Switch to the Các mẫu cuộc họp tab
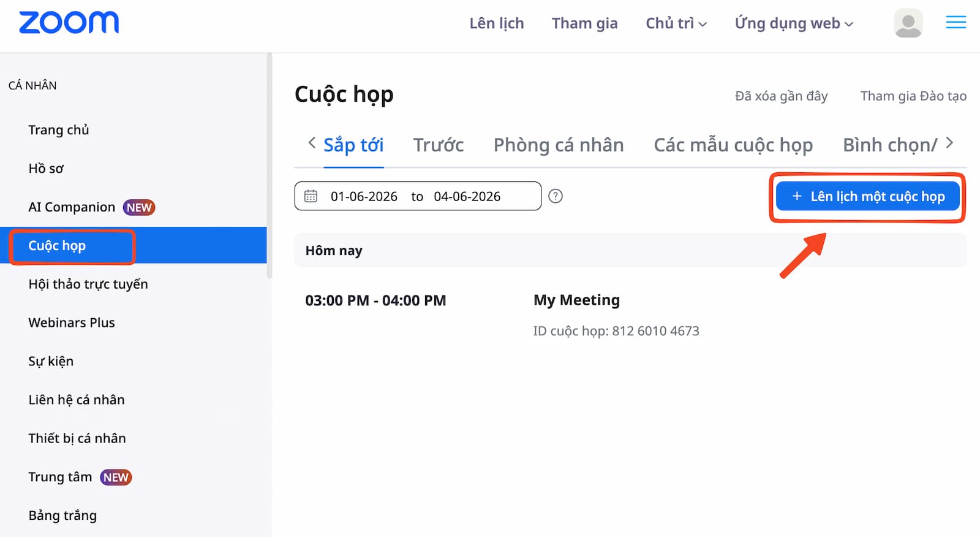 tap(733, 145)
